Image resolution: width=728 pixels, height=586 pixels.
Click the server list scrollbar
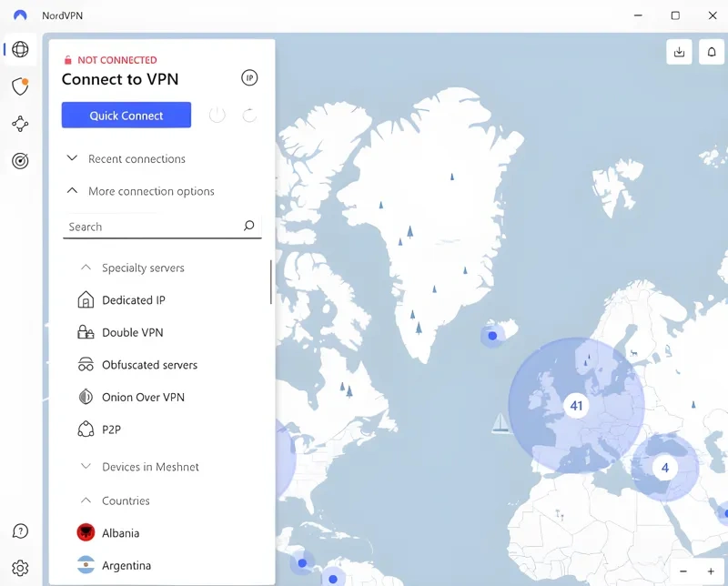[270, 282]
